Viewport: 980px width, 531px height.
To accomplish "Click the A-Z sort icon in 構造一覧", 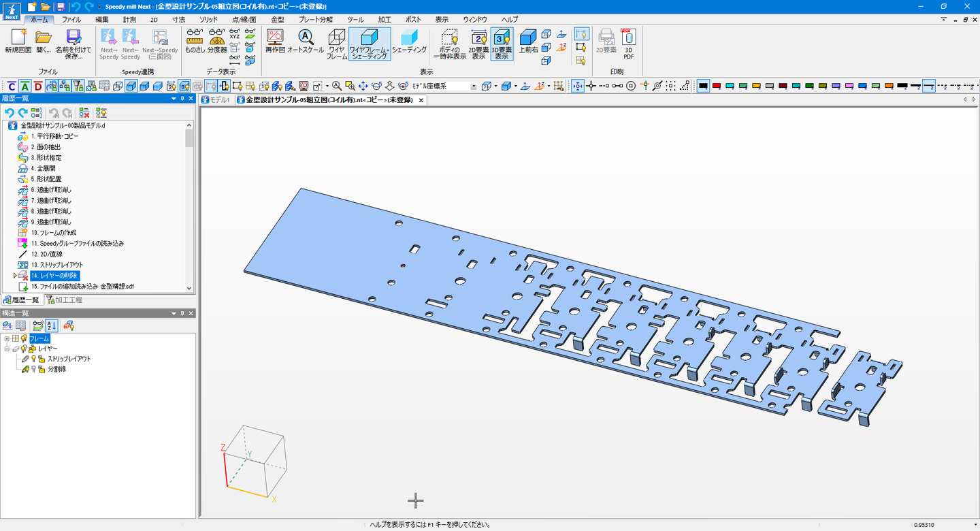I will (x=52, y=325).
